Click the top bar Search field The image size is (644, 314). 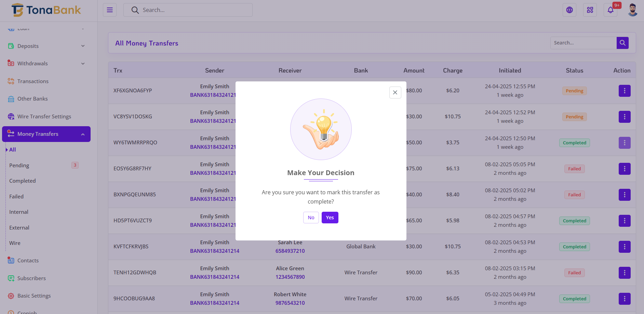tap(188, 10)
